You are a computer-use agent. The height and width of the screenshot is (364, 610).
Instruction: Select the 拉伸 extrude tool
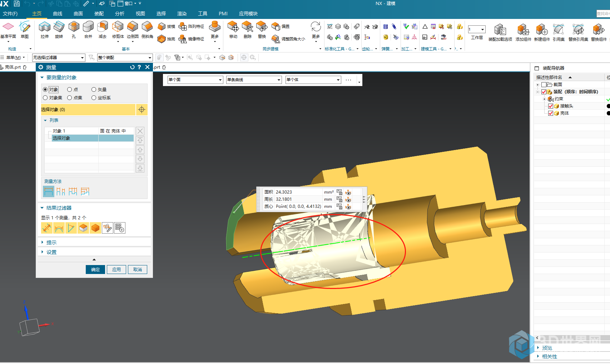45,30
